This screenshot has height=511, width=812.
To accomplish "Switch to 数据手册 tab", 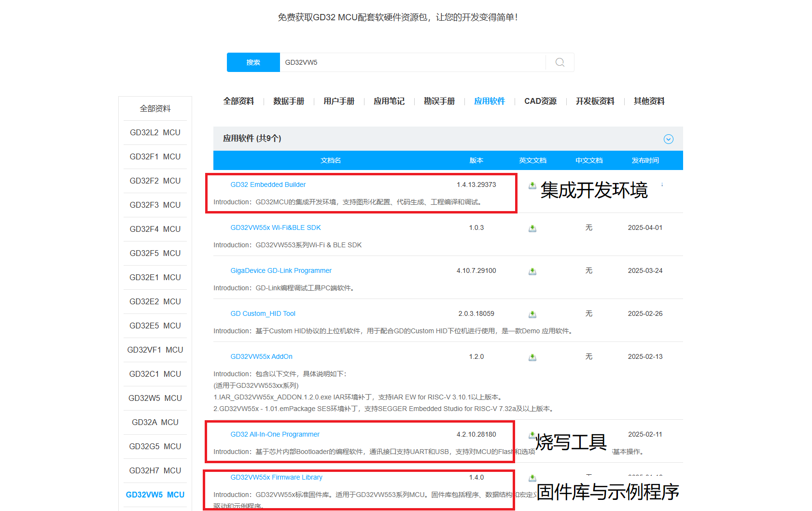I will (289, 101).
